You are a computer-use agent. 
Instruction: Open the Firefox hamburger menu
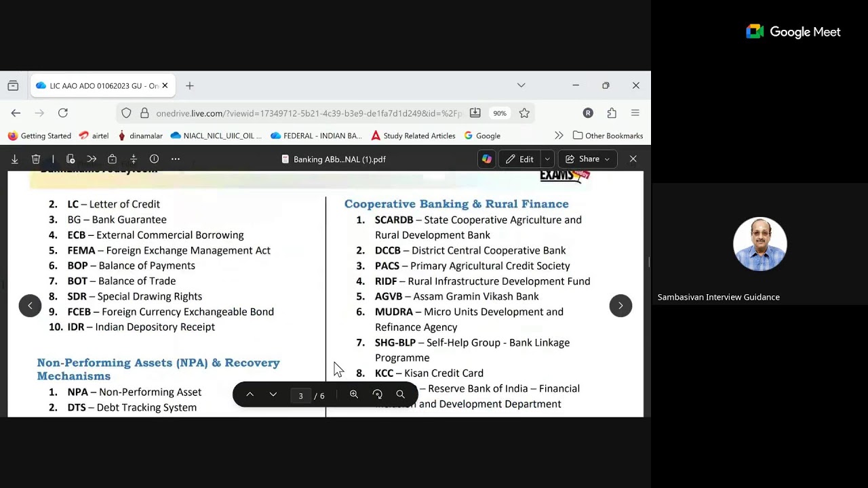click(635, 113)
